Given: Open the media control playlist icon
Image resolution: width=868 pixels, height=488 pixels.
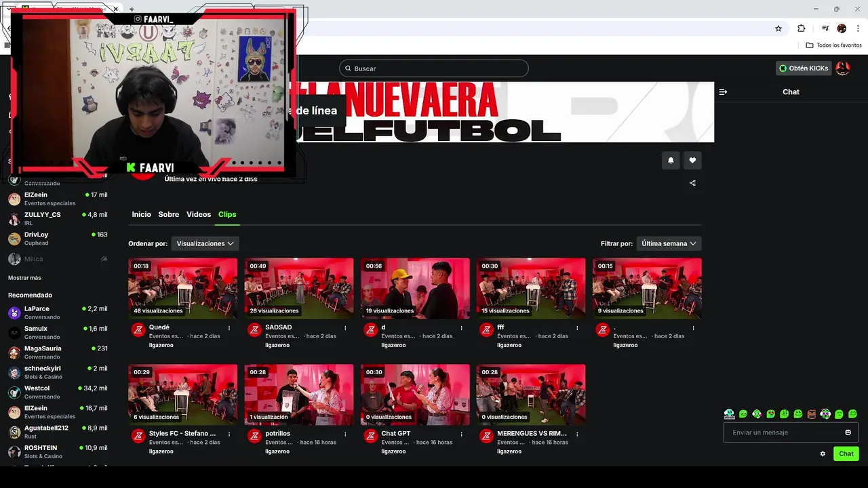Looking at the screenshot, I should coord(825,28).
